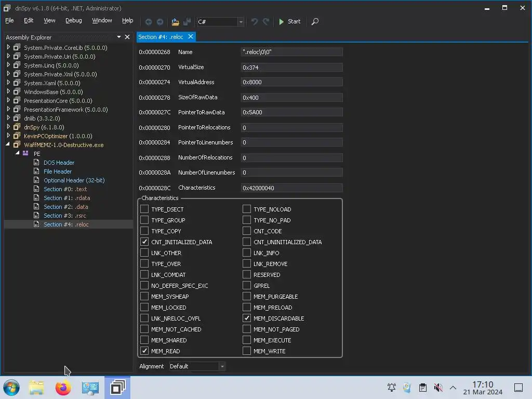Select the System.Private.Uri (5.0.0.0) assembly
The width and height of the screenshot is (532, 399).
tap(59, 56)
